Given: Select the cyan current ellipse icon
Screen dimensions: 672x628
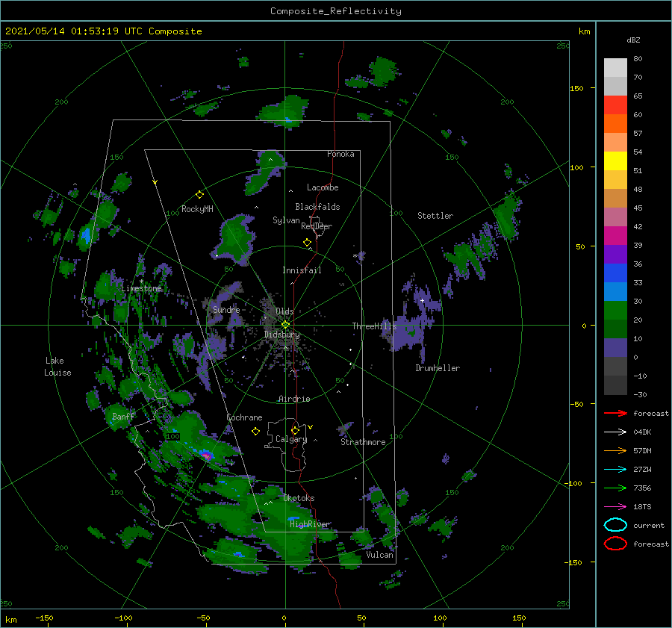Looking at the screenshot, I should click(615, 525).
